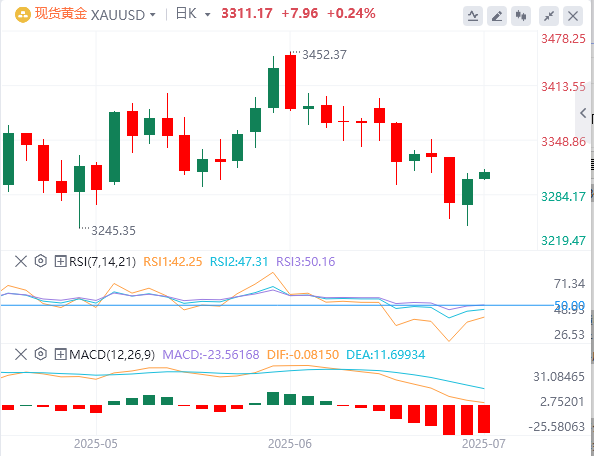Open the XAUUSD symbol dropdown arrow
Image resolution: width=594 pixels, height=456 pixels.
click(x=153, y=15)
